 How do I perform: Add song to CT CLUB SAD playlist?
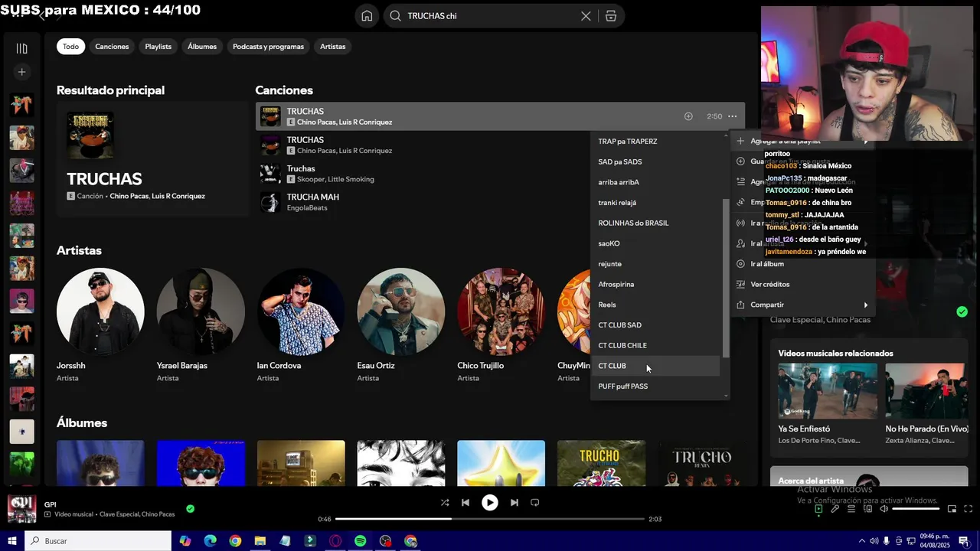656,325
